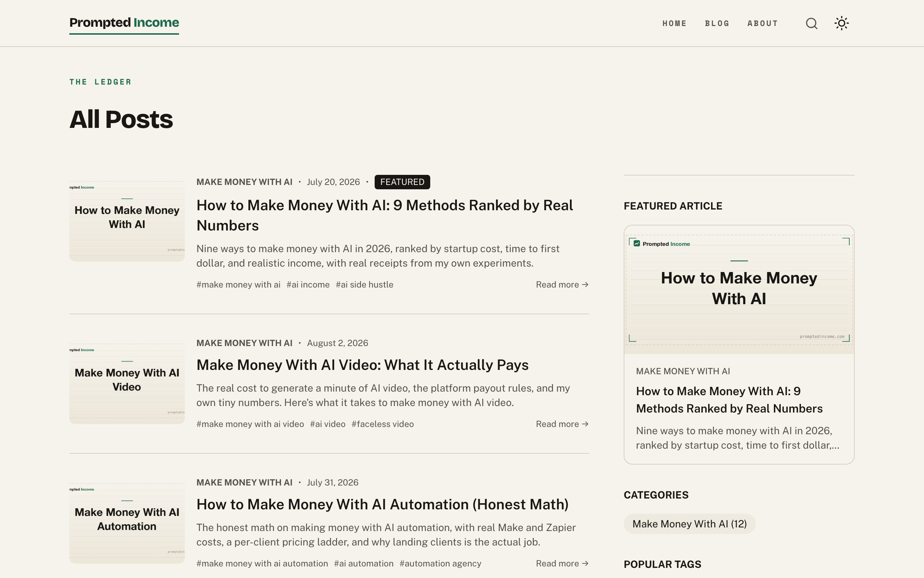The width and height of the screenshot is (924, 578).
Task: Open category label on July 20, 2026 post
Action: pos(244,182)
